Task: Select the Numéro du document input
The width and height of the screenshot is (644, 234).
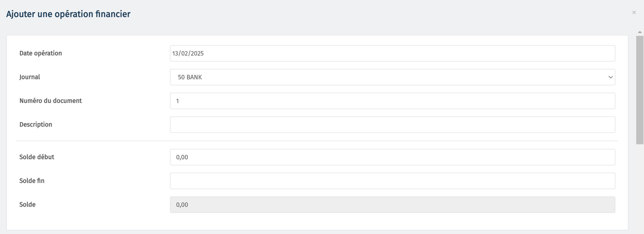Action: click(392, 101)
